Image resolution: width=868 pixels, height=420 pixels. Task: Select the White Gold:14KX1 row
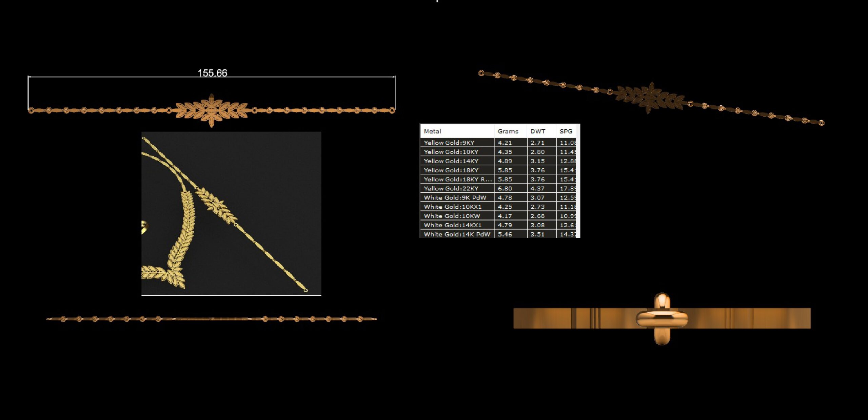click(x=452, y=225)
